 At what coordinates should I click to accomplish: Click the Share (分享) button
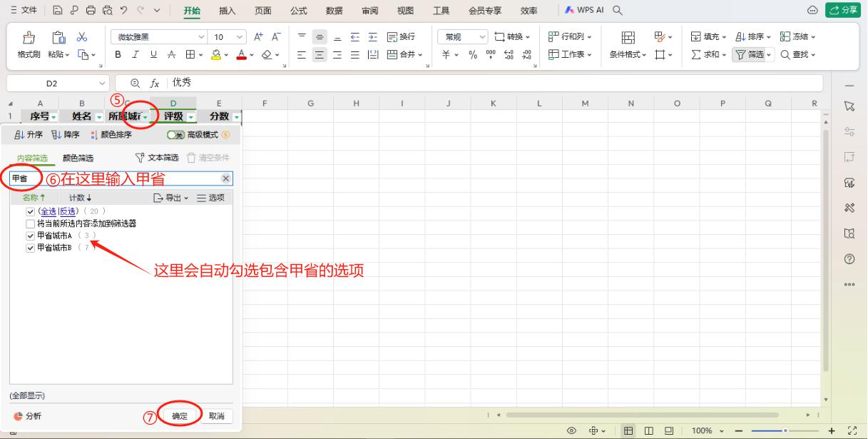pos(844,10)
